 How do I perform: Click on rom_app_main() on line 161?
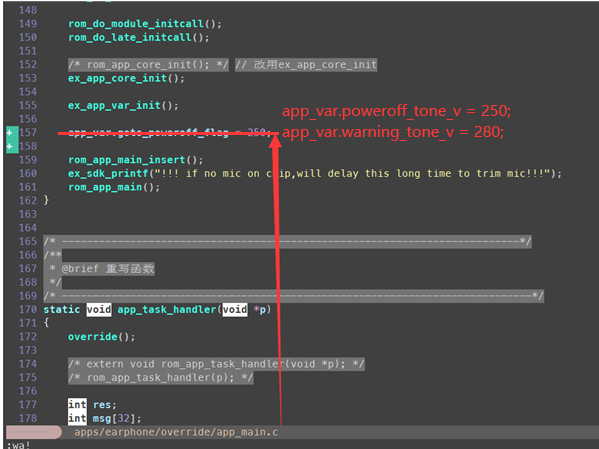(x=114, y=187)
